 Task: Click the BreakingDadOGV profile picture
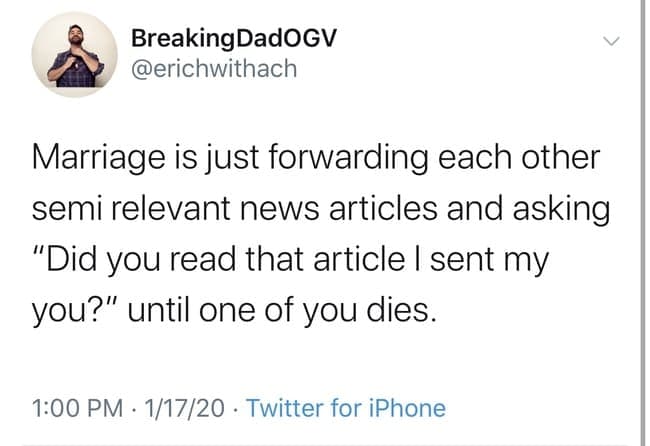(71, 56)
